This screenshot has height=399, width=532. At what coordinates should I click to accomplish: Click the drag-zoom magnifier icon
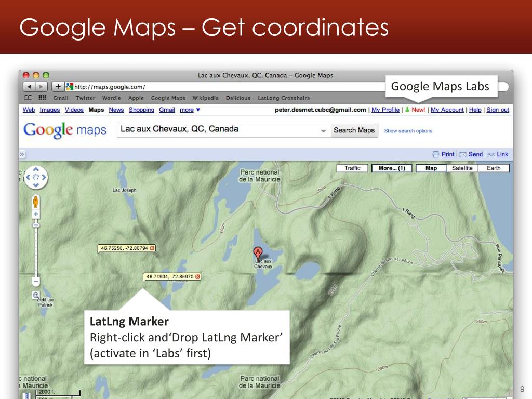click(36, 295)
